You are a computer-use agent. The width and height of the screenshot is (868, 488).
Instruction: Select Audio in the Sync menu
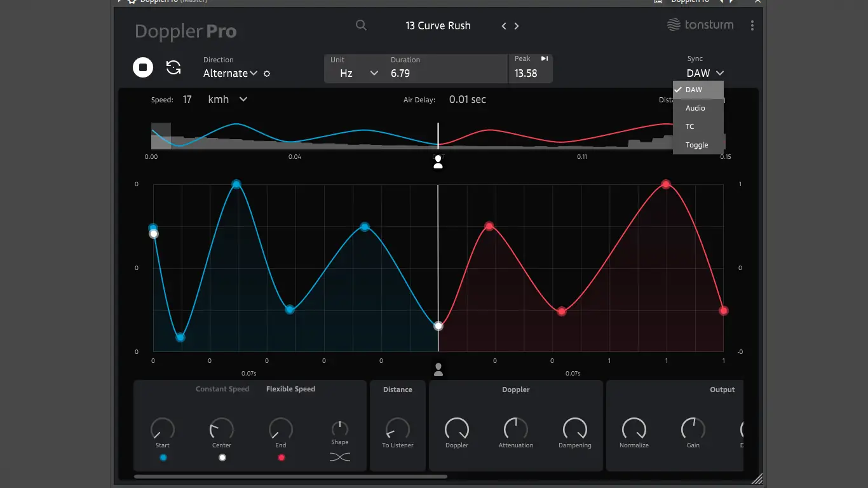[698, 108]
